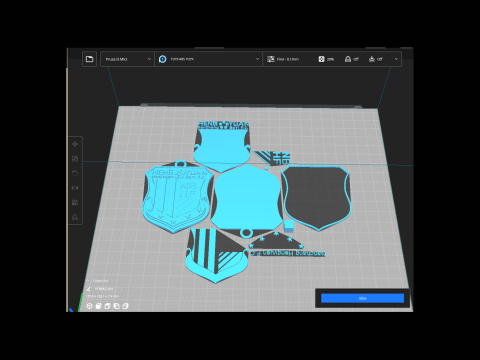Click the blue extruder circle icon
The width and height of the screenshot is (480, 360).
click(162, 59)
